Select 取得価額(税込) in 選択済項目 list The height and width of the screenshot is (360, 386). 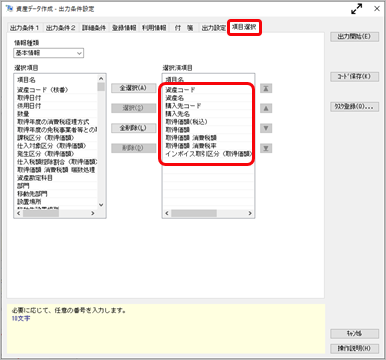pos(208,122)
